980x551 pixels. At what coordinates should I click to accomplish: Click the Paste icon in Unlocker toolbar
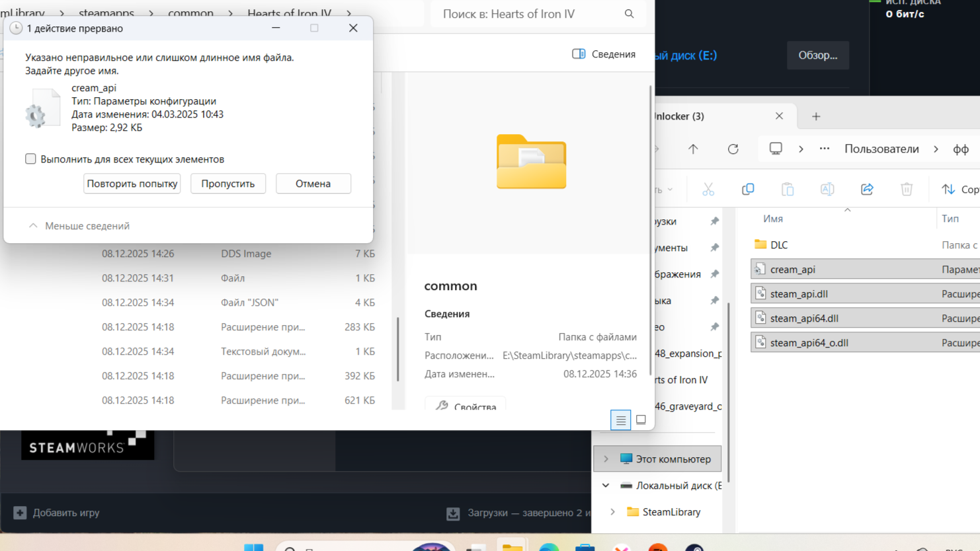click(788, 190)
